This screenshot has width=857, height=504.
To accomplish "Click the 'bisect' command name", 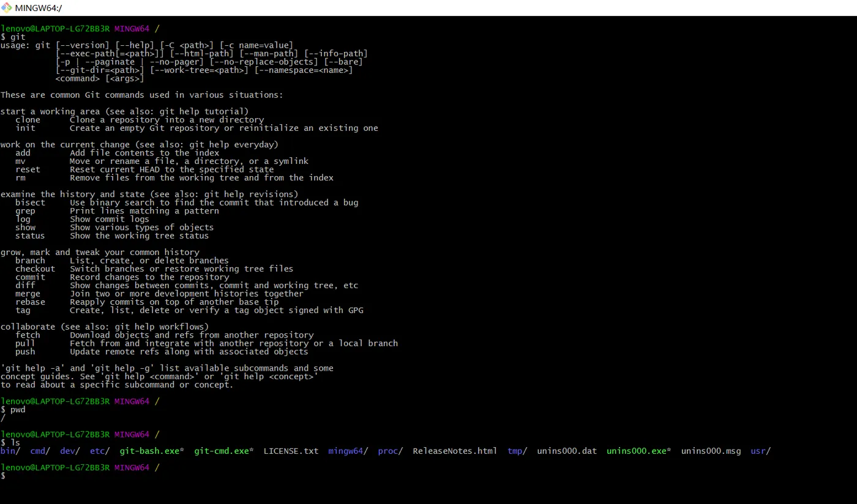I will click(30, 202).
